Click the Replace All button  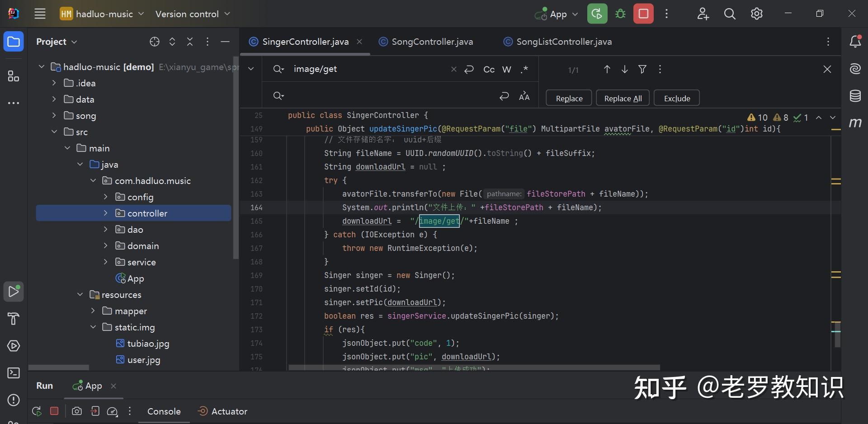pyautogui.click(x=623, y=98)
